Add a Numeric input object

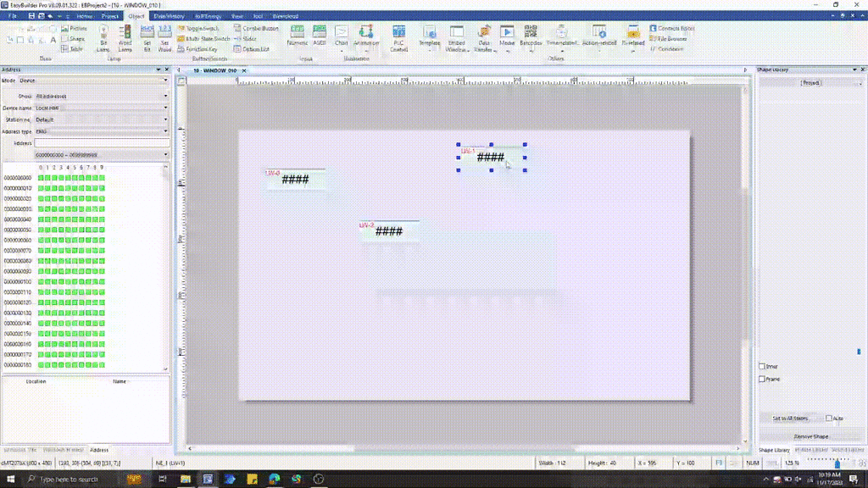(x=298, y=36)
